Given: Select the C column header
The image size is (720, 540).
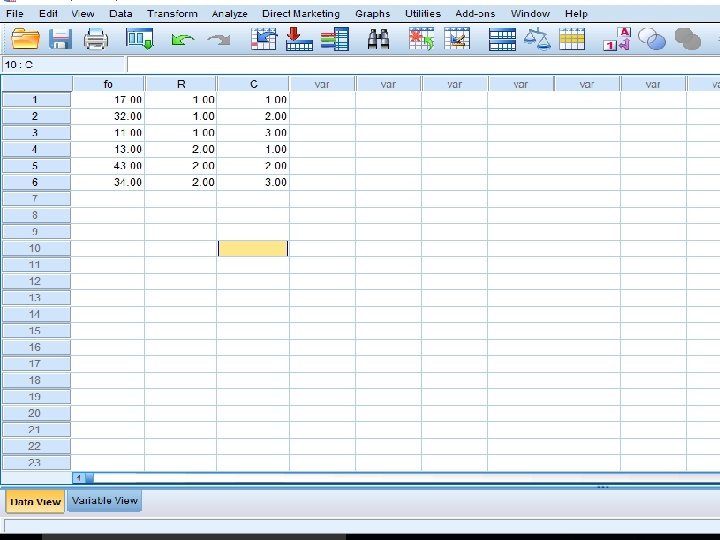Looking at the screenshot, I should coord(253,84).
